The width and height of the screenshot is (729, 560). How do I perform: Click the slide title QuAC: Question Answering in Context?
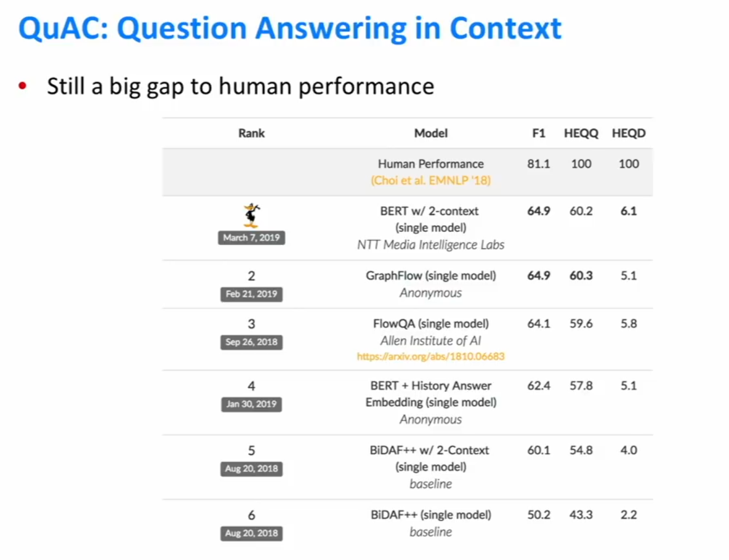290,28
